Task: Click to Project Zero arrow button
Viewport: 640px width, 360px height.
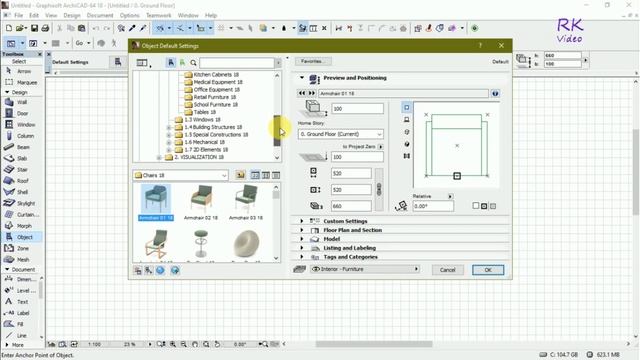Action: click(x=380, y=147)
